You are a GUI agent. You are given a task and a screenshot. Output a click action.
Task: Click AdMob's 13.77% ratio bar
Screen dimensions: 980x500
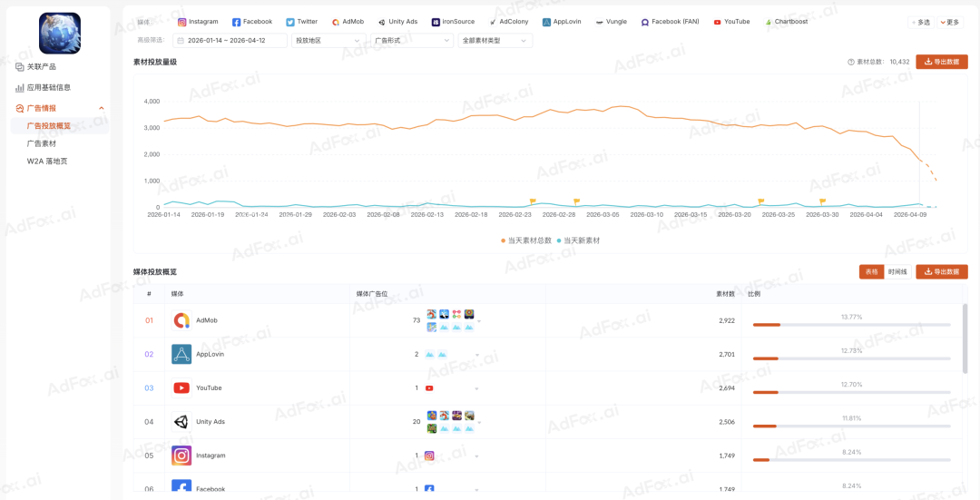point(851,324)
